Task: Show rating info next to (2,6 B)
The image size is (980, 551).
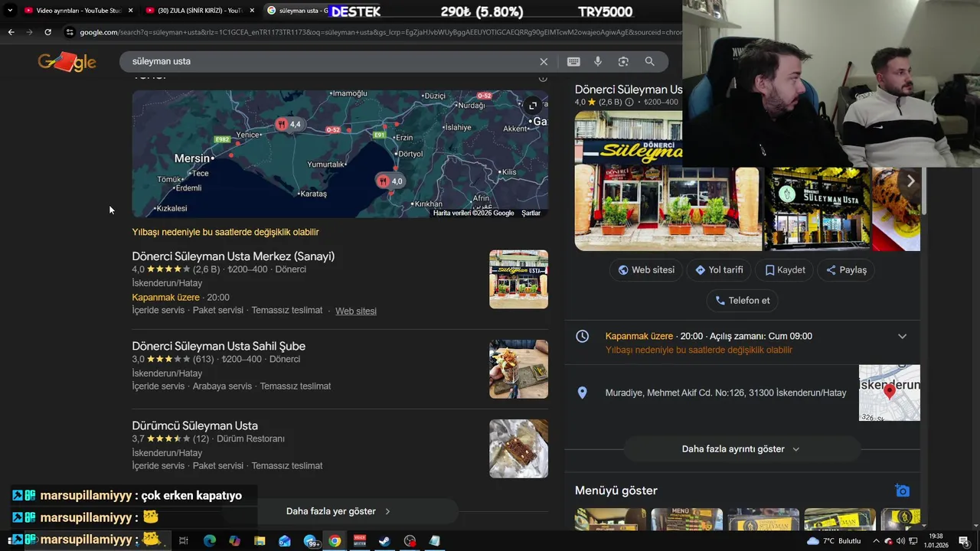Action: click(629, 102)
